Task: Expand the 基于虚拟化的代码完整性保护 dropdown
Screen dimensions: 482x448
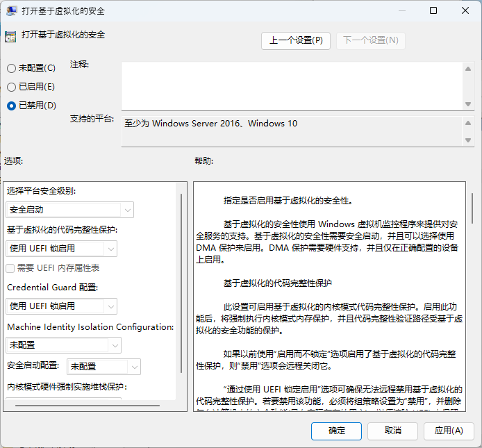Action: 61,249
